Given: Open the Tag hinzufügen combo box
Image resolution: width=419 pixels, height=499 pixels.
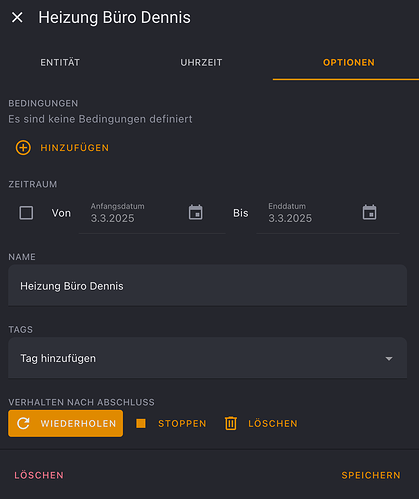Looking at the screenshot, I should 207,358.
